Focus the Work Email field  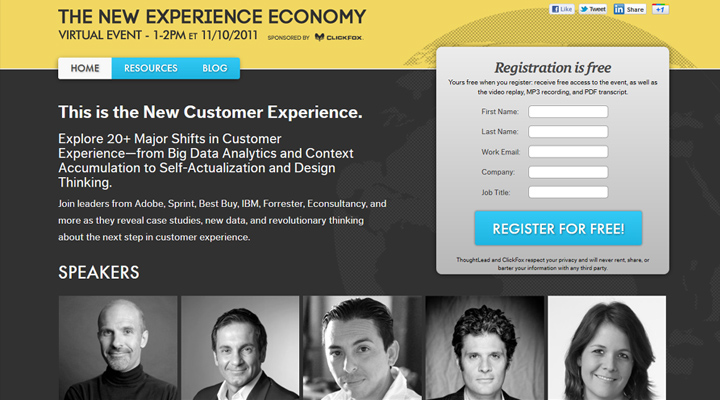(568, 152)
